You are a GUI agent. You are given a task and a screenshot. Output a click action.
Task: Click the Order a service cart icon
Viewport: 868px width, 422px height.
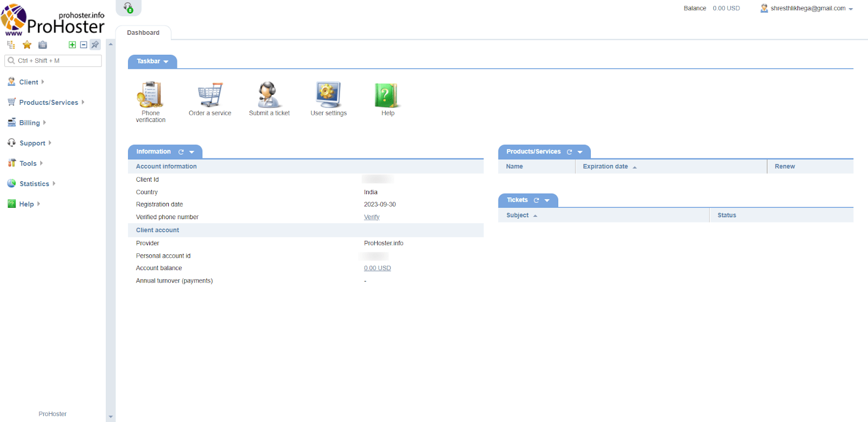tap(210, 95)
